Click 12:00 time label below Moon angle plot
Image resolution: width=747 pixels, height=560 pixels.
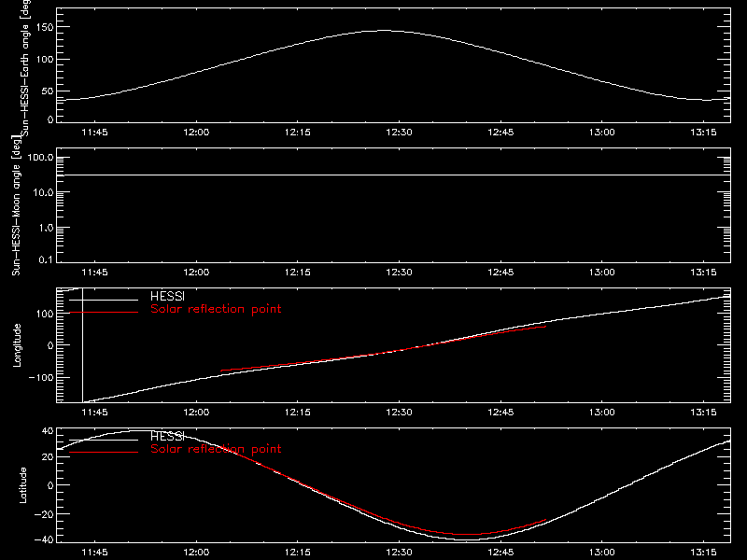(x=196, y=273)
